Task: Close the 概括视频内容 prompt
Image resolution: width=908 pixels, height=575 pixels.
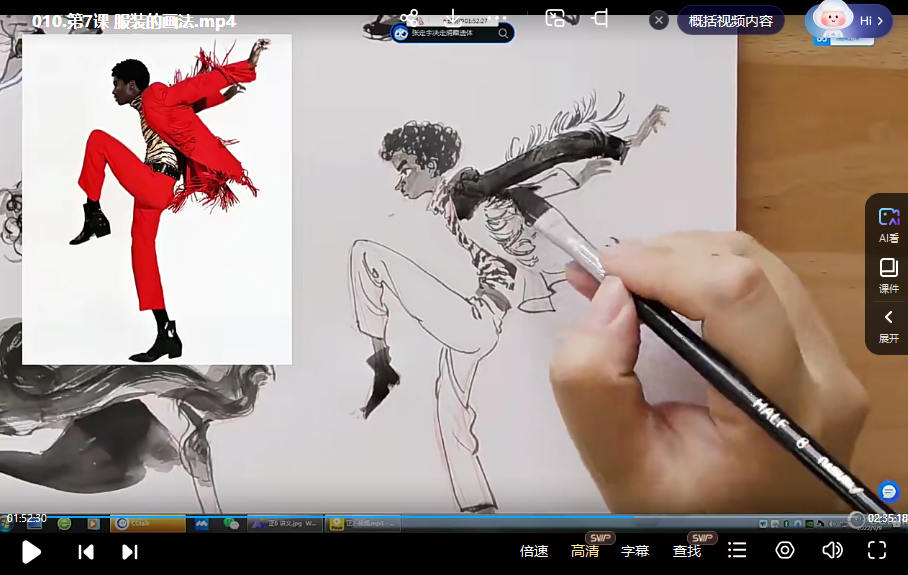Action: tap(659, 20)
